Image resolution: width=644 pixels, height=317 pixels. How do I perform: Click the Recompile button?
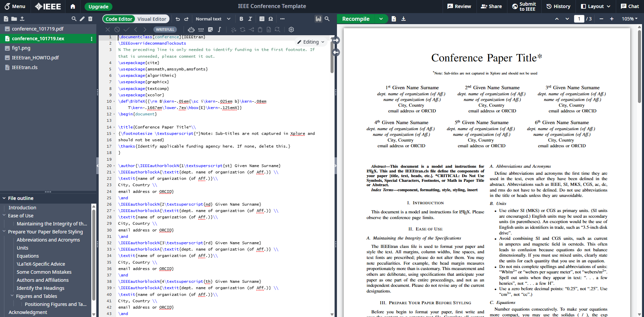coord(356,19)
